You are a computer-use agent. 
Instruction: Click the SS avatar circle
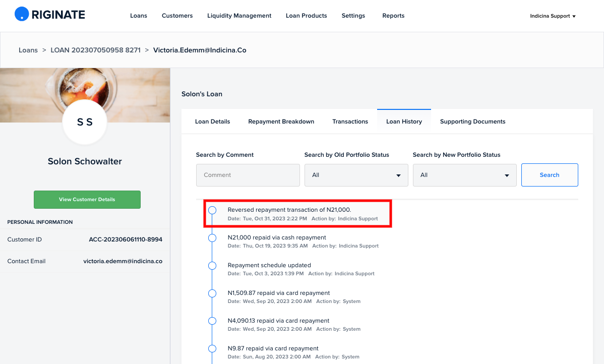[x=85, y=122]
